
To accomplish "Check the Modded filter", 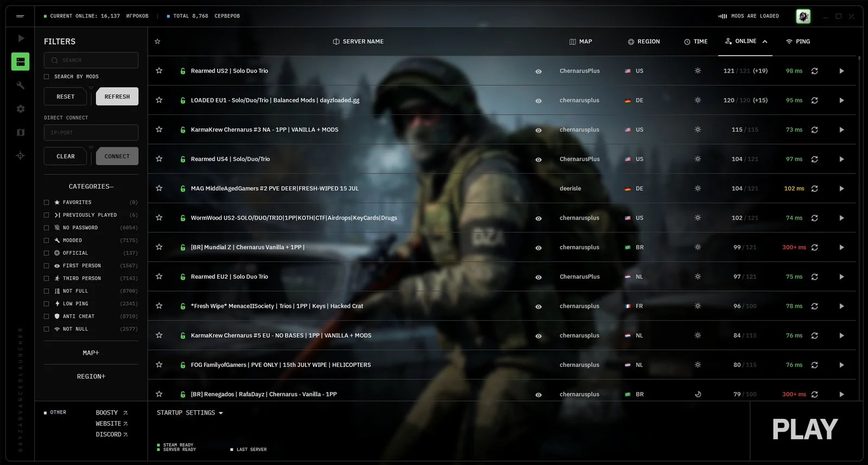I will pos(47,240).
